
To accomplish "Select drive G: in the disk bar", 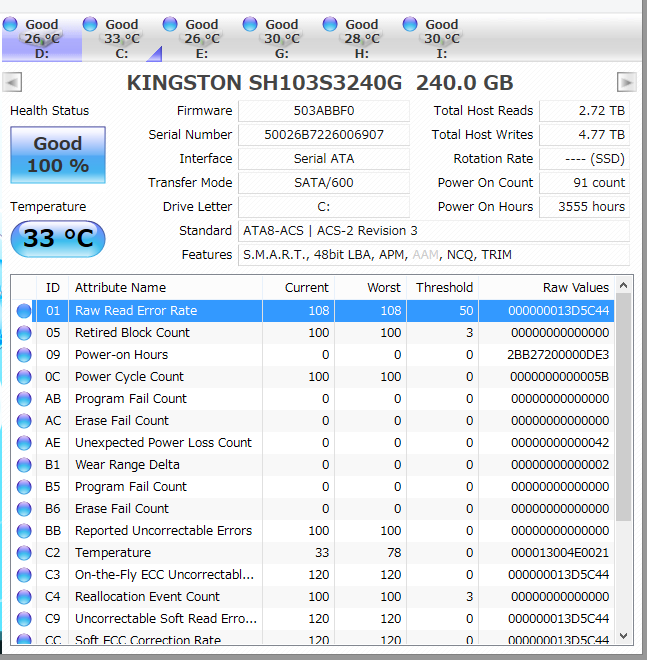I will coord(282,39).
